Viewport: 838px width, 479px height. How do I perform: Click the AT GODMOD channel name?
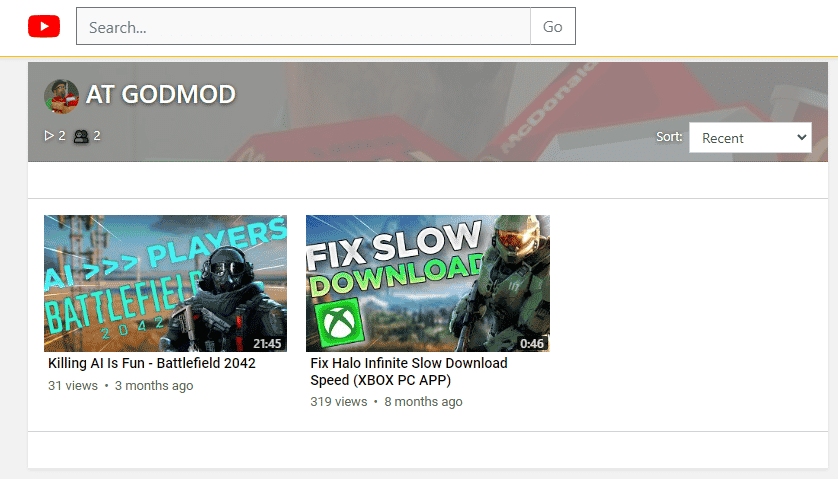[x=160, y=95]
